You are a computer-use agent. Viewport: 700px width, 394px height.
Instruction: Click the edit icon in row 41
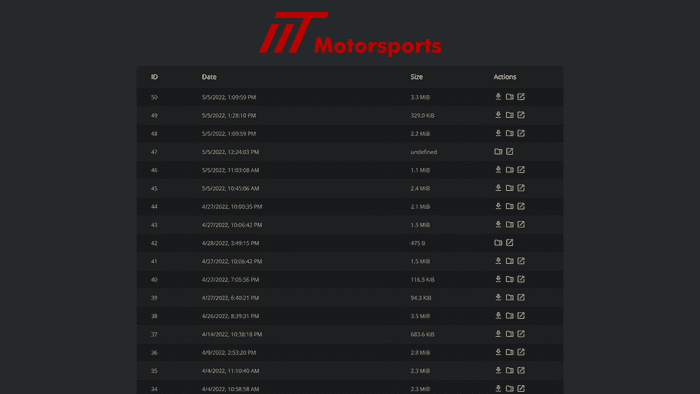coord(521,261)
